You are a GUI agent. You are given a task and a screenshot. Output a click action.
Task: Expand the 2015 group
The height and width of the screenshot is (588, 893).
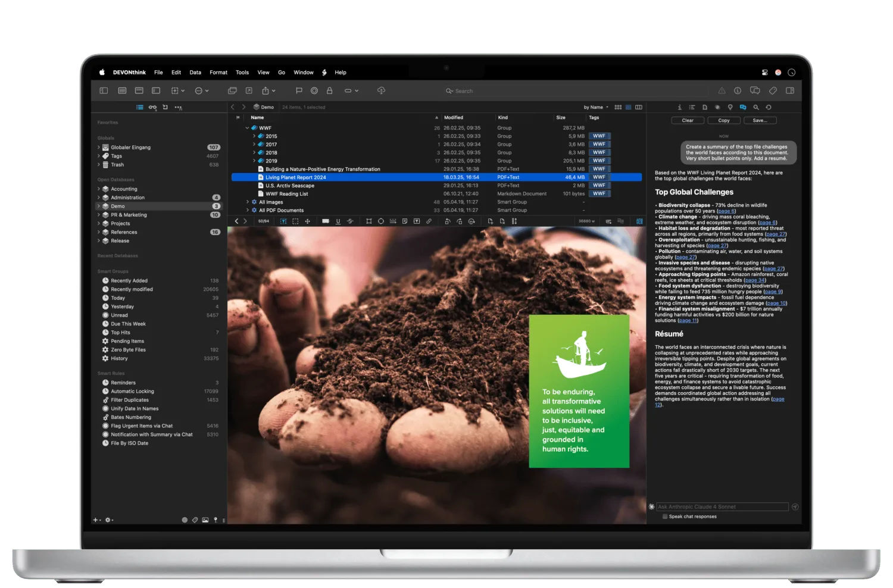tap(254, 136)
